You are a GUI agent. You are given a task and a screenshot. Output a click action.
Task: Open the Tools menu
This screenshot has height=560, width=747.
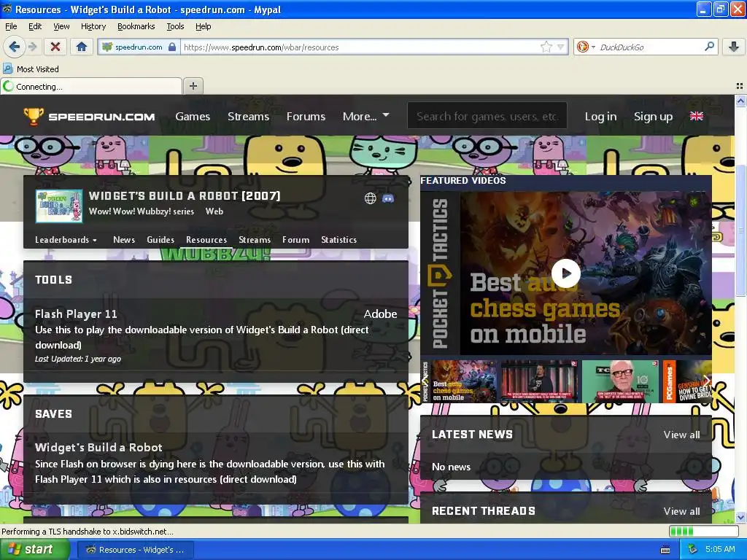click(x=175, y=26)
